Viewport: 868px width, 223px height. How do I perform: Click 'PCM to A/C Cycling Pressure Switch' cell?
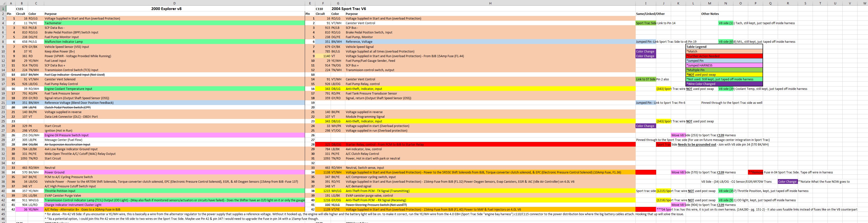pyautogui.click(x=174, y=177)
